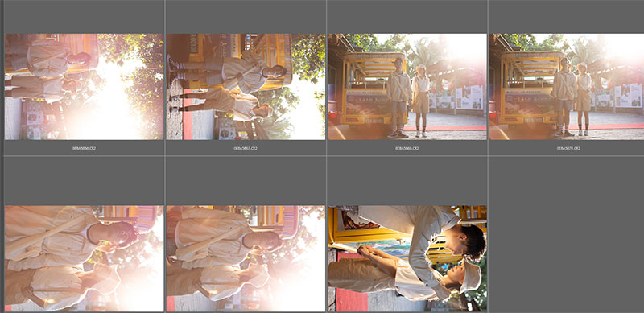The image size is (644, 313).
Task: Click gray padding above bottom-row first thumbnail
Action: coord(85,181)
